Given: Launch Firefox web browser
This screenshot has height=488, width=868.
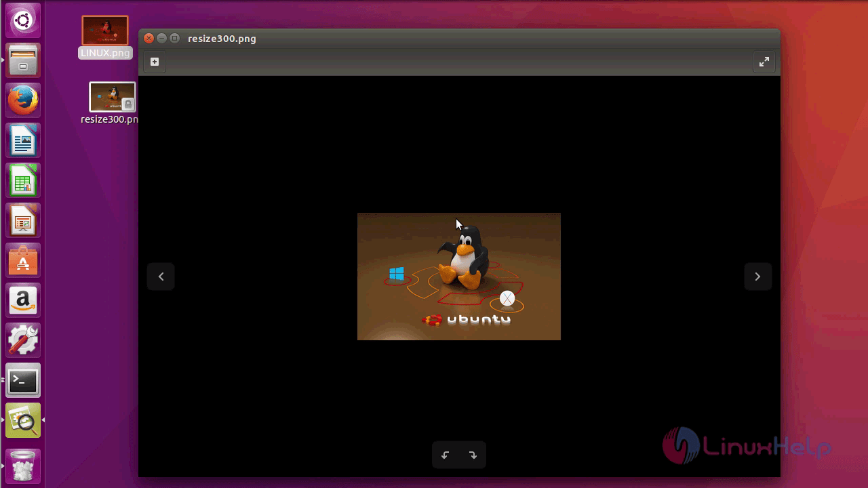Looking at the screenshot, I should (23, 100).
